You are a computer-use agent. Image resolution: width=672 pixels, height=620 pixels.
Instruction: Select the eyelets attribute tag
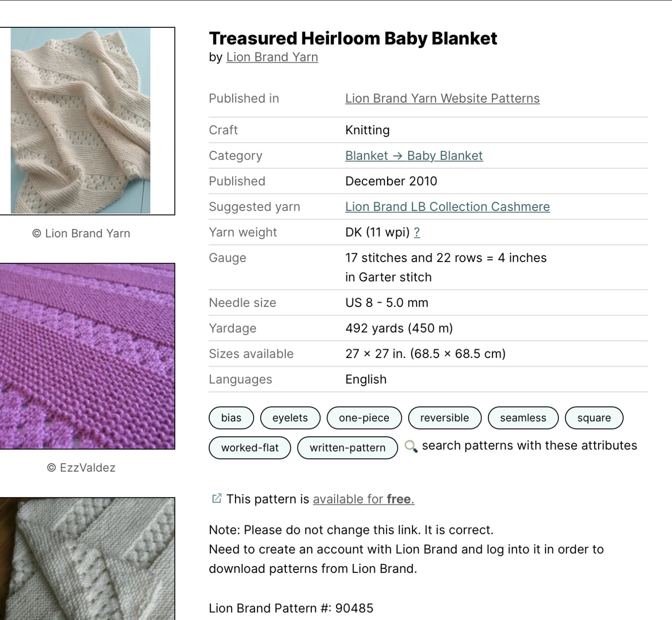290,418
